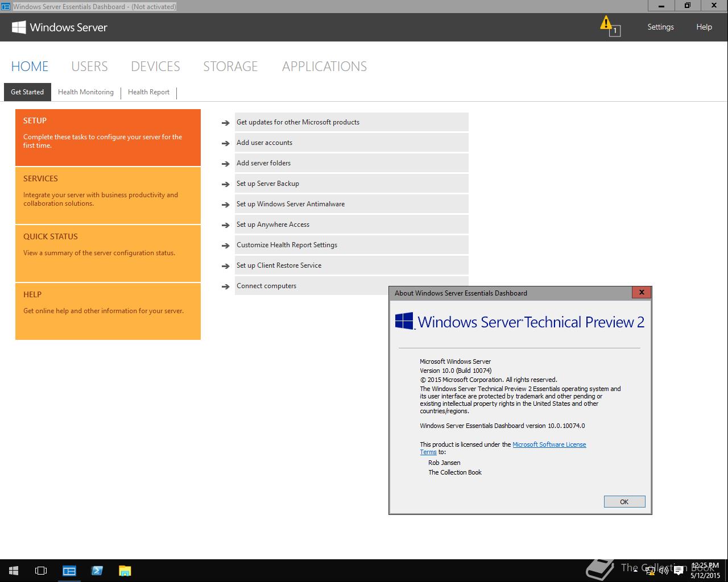Screen dimensions: 728x582
Task: Click arrow beside Customize Health Report Settings
Action: click(226, 246)
